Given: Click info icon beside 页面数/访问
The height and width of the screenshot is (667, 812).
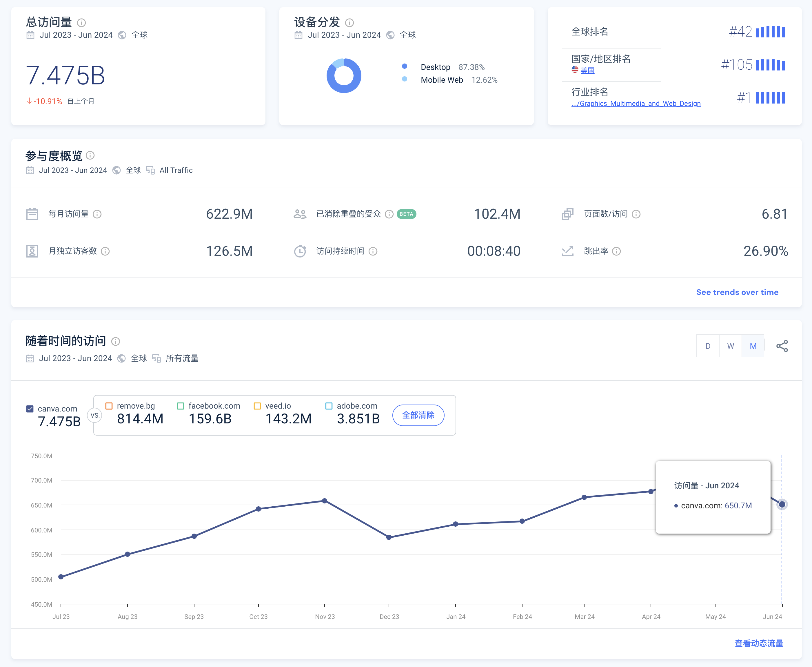Looking at the screenshot, I should tap(636, 214).
